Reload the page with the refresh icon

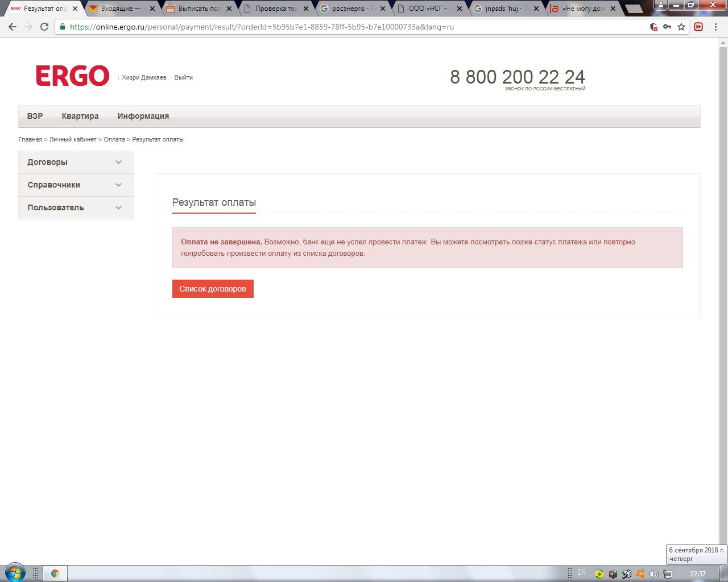tap(44, 27)
